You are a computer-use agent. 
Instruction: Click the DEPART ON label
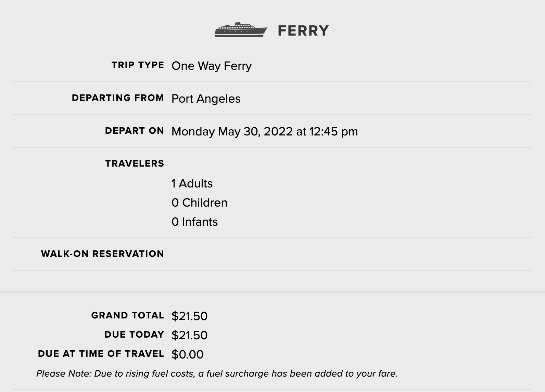tap(135, 131)
